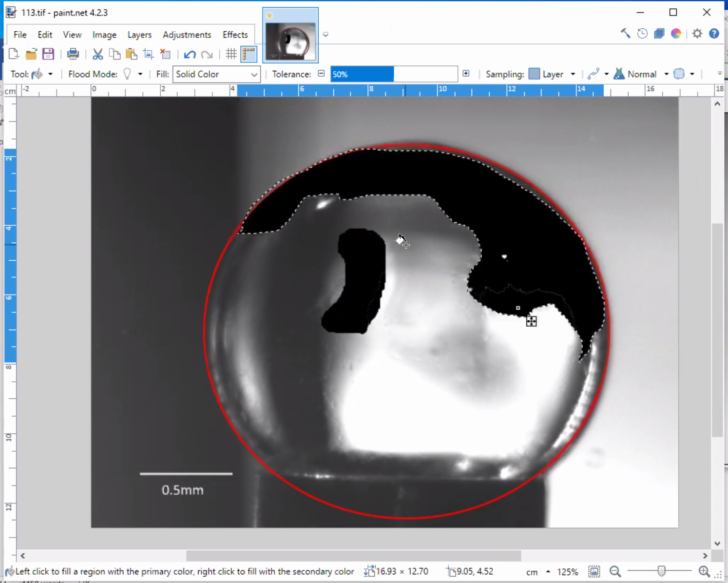
Task: Click the Tolerance 50% slider bar
Action: (394, 74)
